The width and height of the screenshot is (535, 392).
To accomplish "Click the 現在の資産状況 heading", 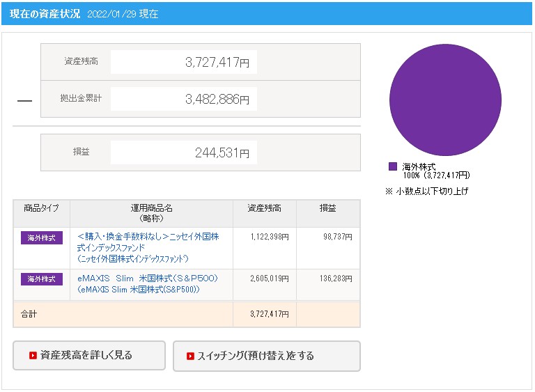I will tap(45, 14).
